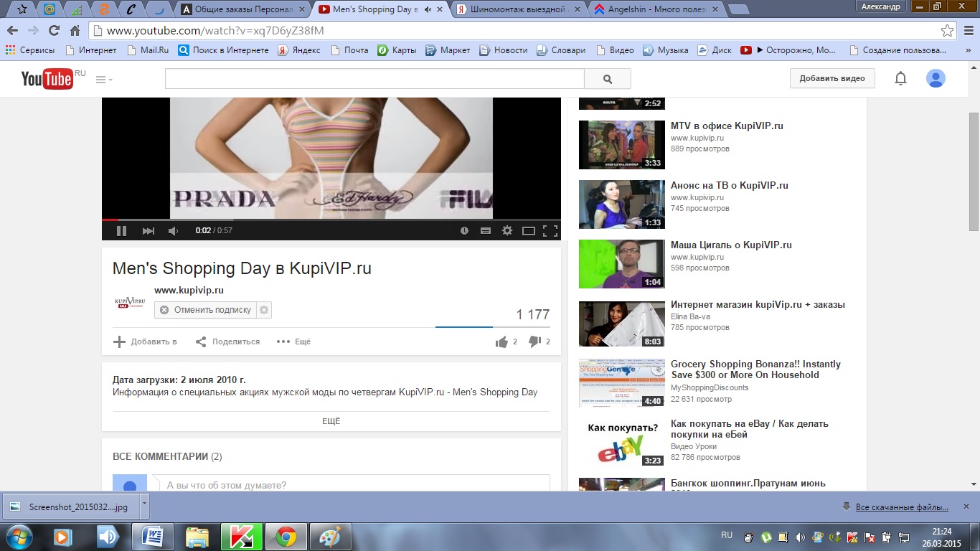
Task: Click Отменить подписку button
Action: [205, 310]
